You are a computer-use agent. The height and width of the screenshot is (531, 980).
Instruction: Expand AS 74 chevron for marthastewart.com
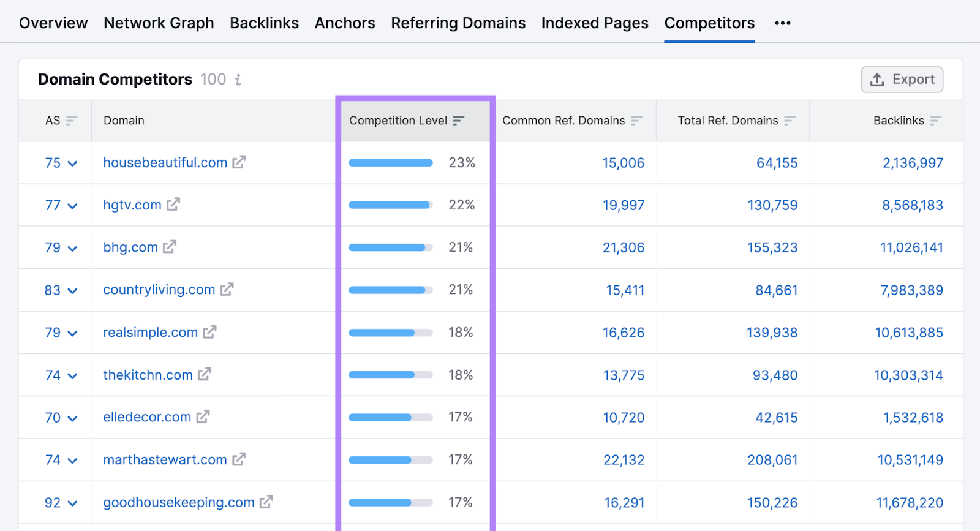pos(72,461)
